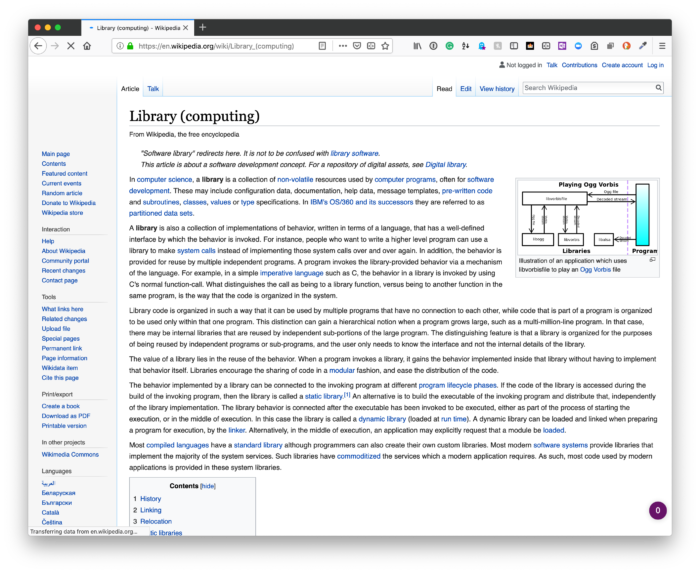
Task: Open the browser home page icon
Action: pyautogui.click(x=87, y=46)
